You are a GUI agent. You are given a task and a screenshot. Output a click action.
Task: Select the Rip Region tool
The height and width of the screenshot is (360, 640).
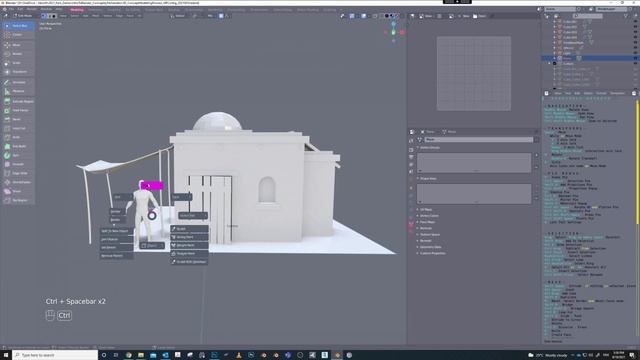click(19, 200)
